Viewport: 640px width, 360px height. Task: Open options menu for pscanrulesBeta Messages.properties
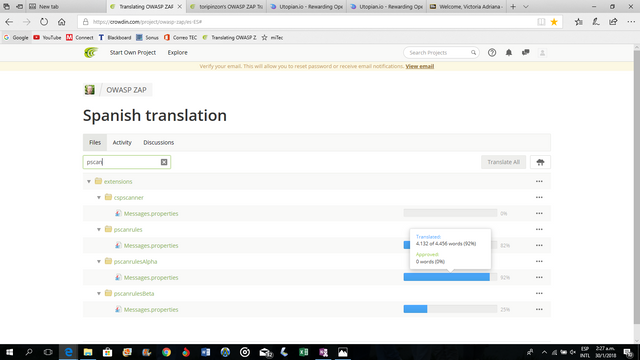tap(539, 309)
